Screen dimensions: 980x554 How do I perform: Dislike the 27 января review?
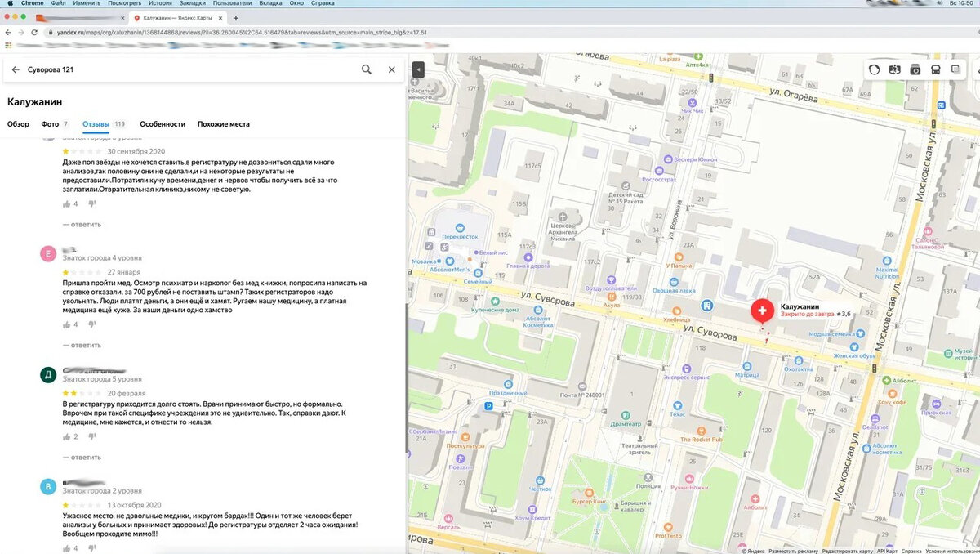(92, 324)
